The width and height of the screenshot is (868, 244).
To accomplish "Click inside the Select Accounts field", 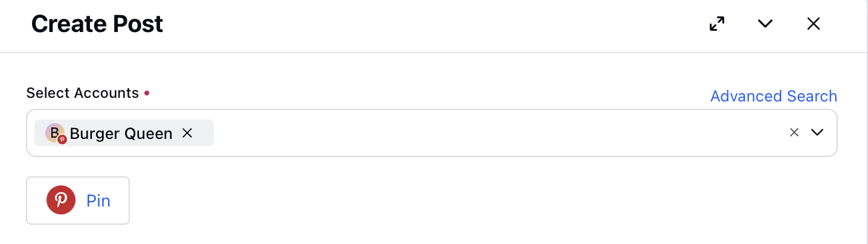I will (432, 133).
